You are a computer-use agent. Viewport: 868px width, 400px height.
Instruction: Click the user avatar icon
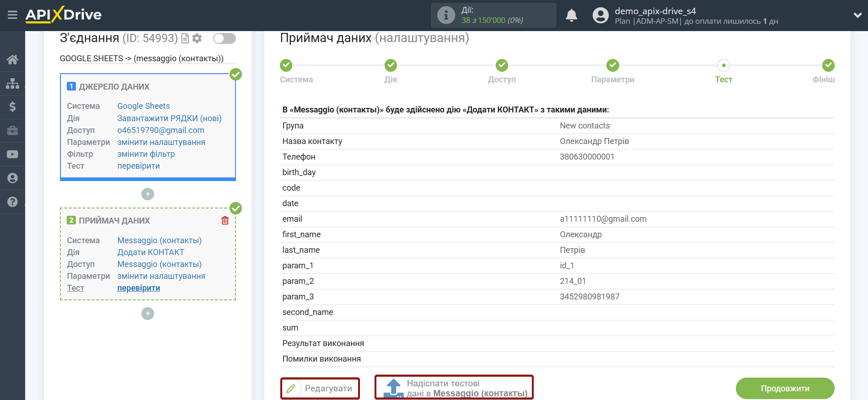(x=600, y=15)
